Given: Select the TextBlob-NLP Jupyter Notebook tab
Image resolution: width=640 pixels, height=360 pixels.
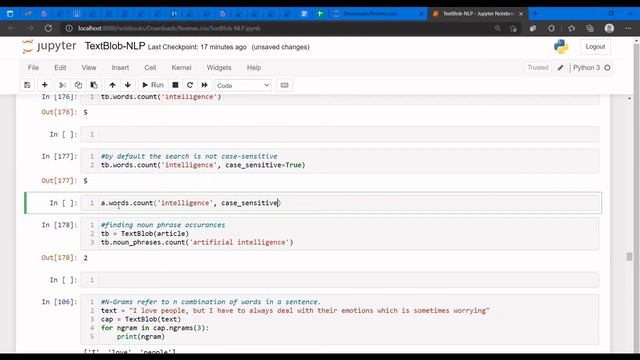Looking at the screenshot, I should tap(478, 13).
